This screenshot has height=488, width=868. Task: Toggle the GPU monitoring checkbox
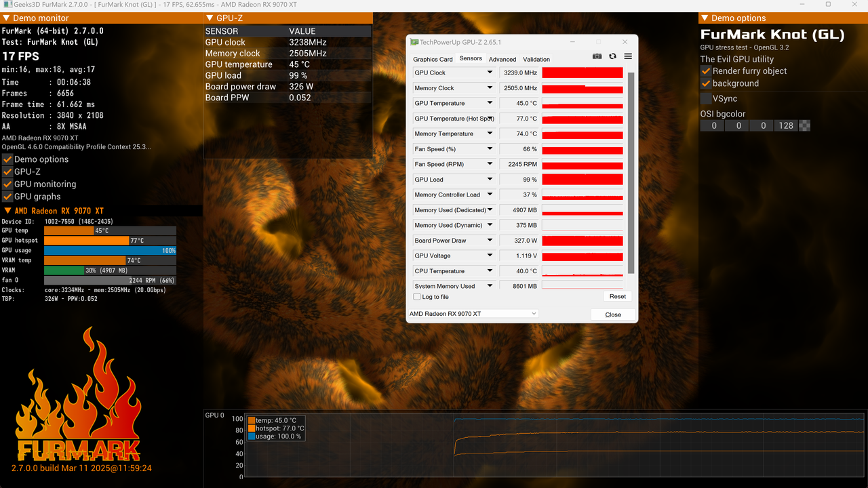click(7, 184)
